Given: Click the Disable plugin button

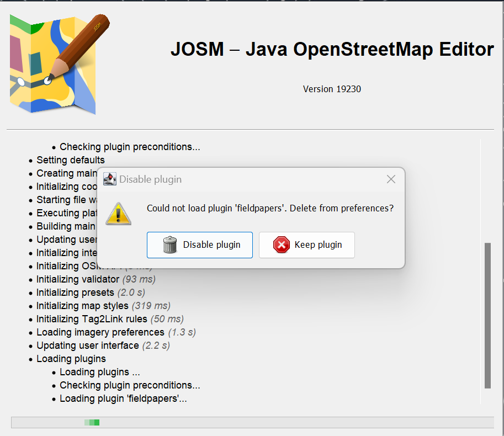Looking at the screenshot, I should (200, 245).
